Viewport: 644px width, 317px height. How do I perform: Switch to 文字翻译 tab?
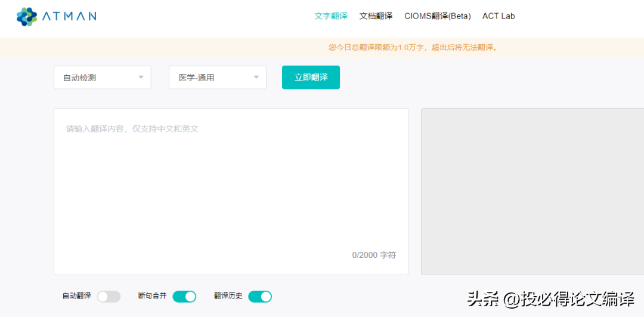(x=330, y=16)
